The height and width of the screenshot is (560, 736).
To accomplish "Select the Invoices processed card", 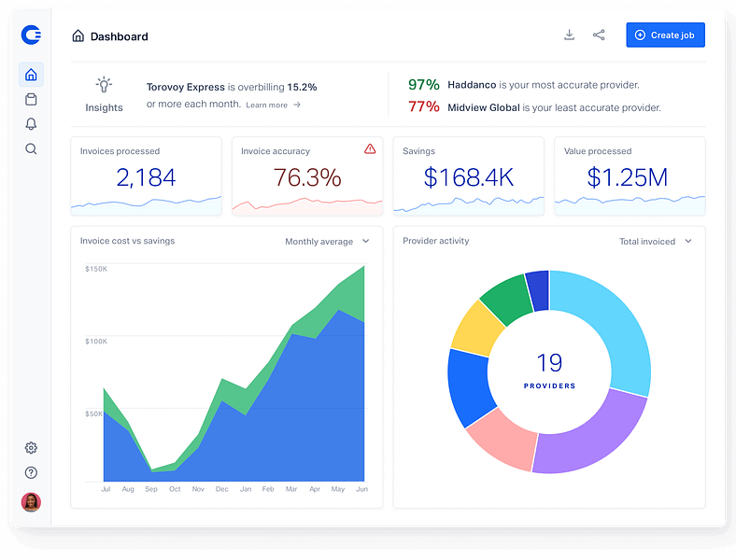I will 146,176.
